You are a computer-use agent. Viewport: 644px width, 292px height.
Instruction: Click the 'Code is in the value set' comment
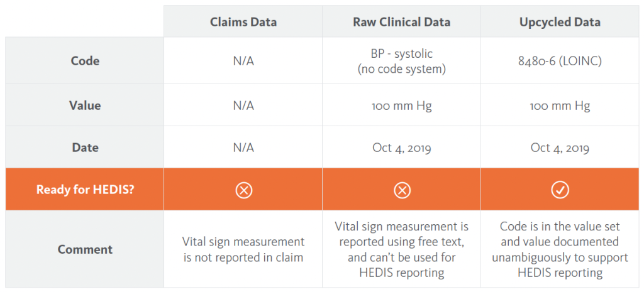coord(560,250)
